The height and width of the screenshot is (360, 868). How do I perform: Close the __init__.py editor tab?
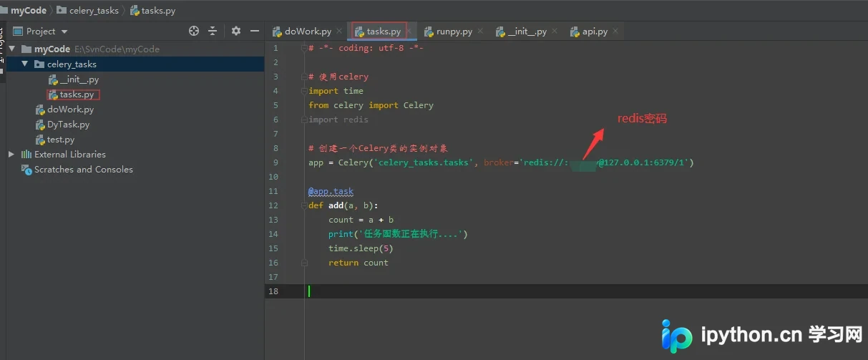[x=555, y=31]
